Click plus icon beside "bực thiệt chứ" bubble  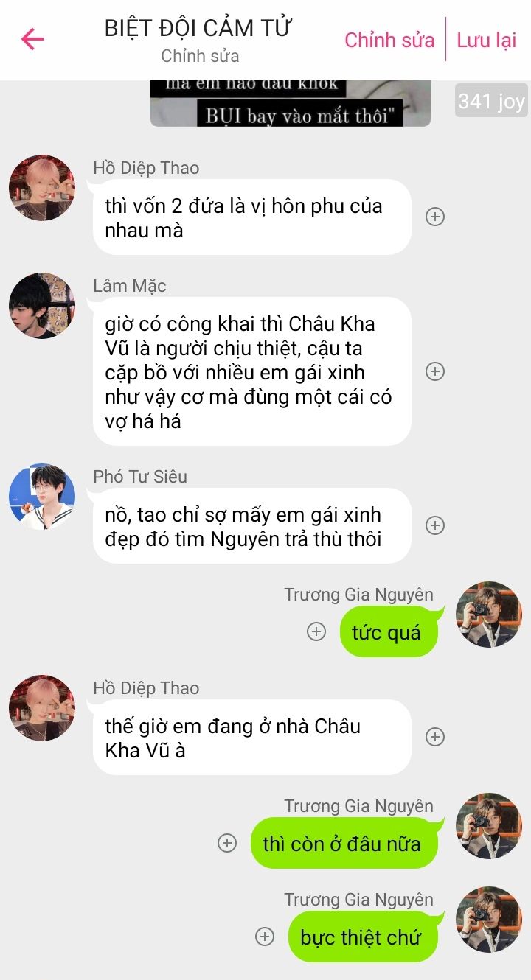[x=264, y=937]
